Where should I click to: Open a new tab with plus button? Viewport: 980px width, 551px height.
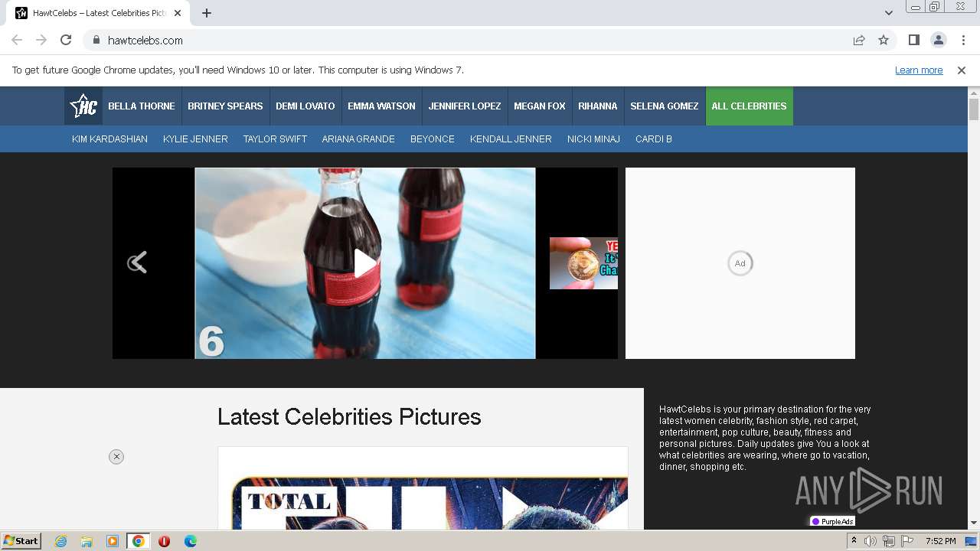(x=207, y=13)
